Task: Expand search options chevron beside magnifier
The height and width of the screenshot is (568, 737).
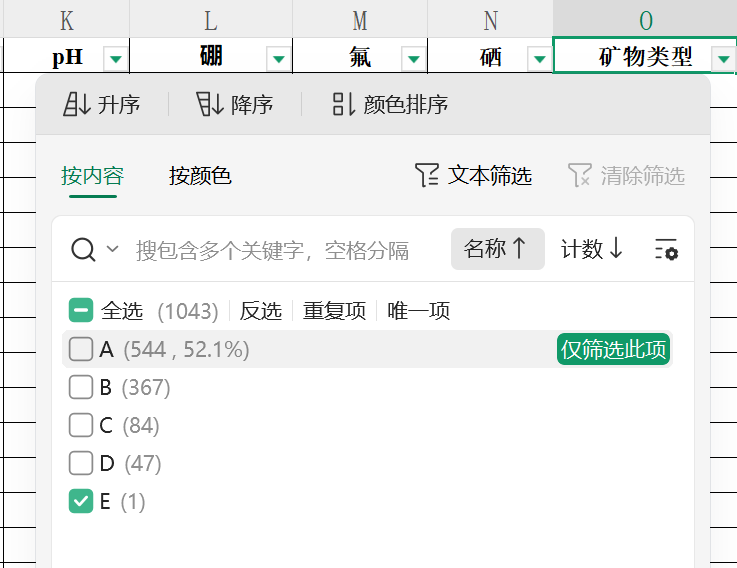Action: pos(112,248)
